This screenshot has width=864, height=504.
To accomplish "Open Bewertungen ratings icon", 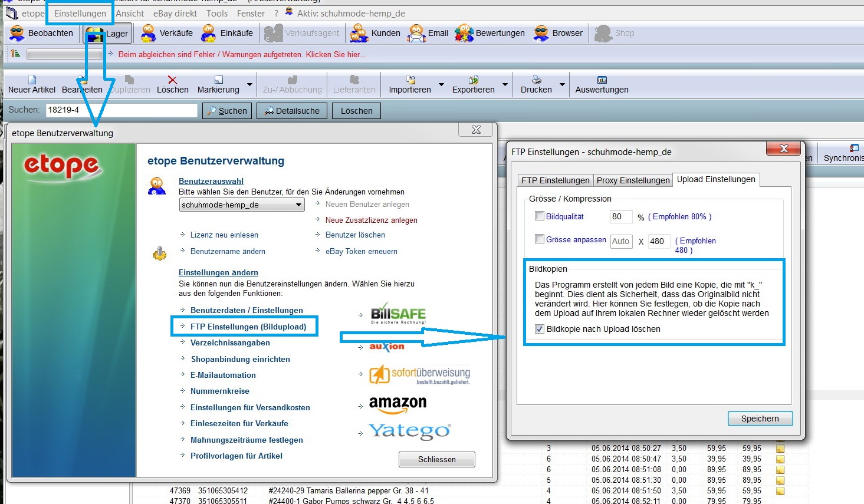I will [x=464, y=34].
